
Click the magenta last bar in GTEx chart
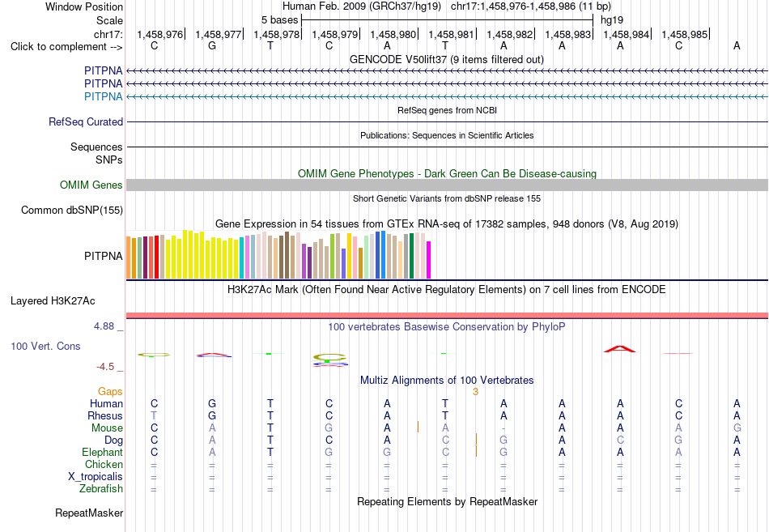[x=429, y=260]
